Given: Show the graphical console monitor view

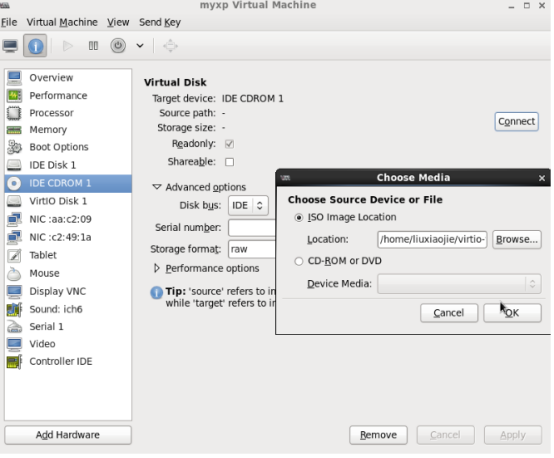Looking at the screenshot, I should click(x=10, y=46).
